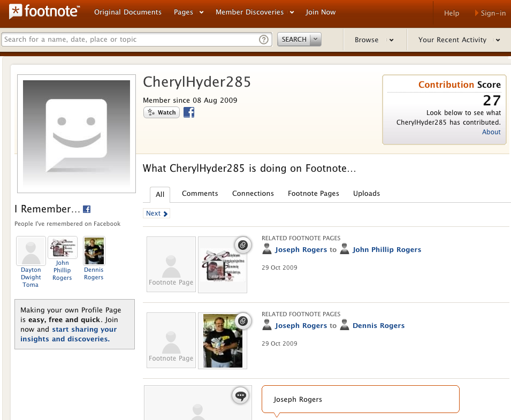Screen dimensions: 511x420
Task: Open first Footnote Page placeholder thumbnail
Action: click(x=171, y=264)
